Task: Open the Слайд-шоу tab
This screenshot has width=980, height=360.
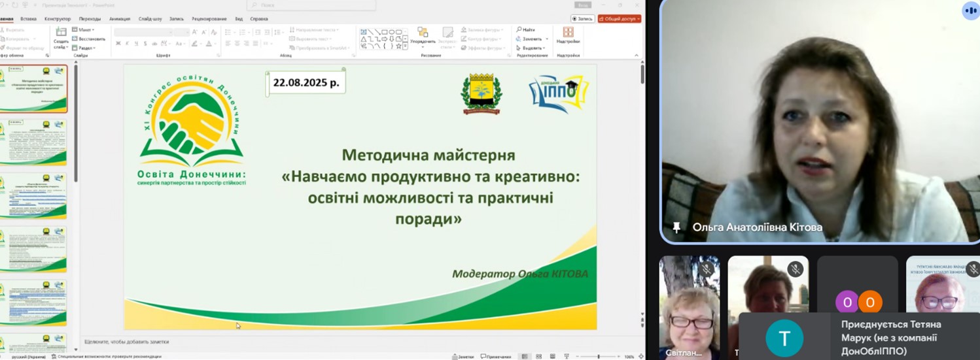Action: click(x=150, y=19)
